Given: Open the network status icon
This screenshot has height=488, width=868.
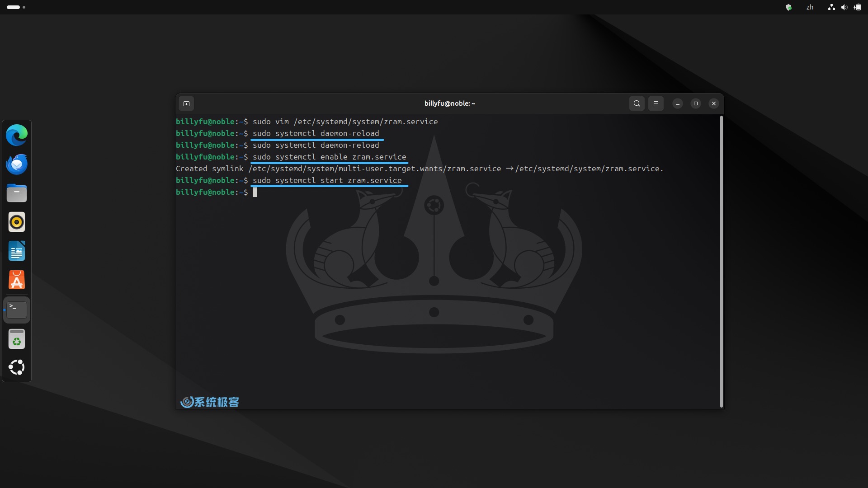Looking at the screenshot, I should (x=831, y=7).
